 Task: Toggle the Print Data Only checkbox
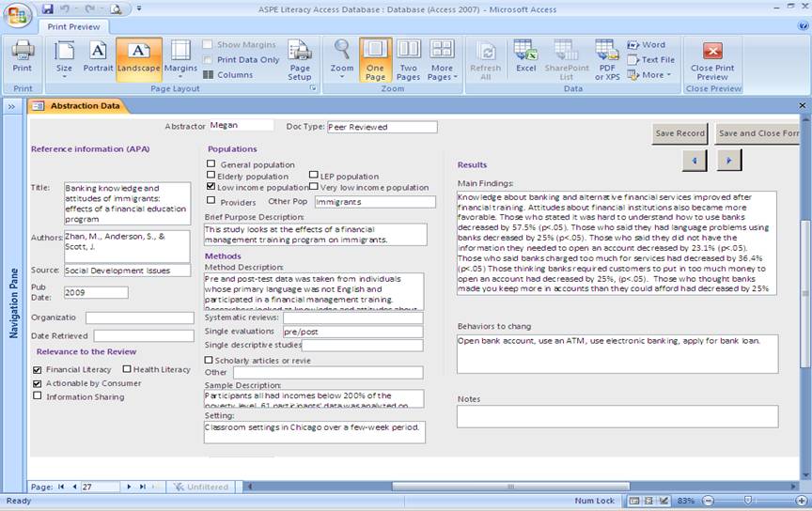point(208,59)
